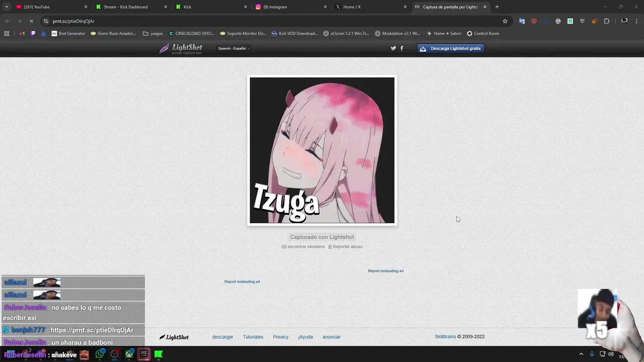
Task: Open the browser profile avatar
Action: [624, 21]
